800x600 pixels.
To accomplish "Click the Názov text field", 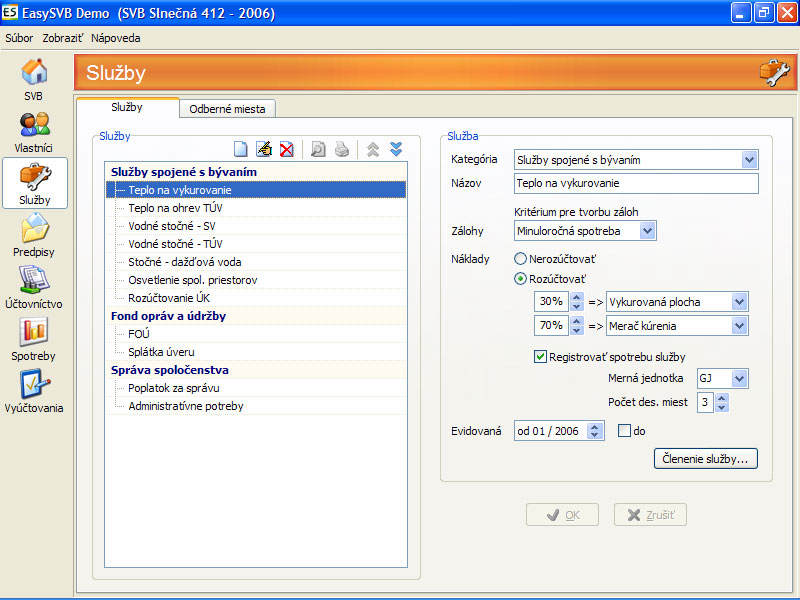I will click(636, 183).
